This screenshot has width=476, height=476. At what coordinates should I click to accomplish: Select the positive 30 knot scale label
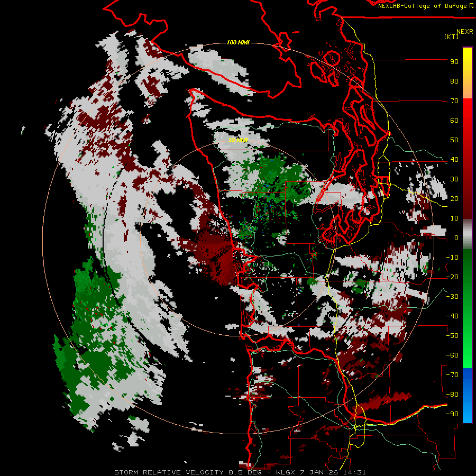pos(454,179)
